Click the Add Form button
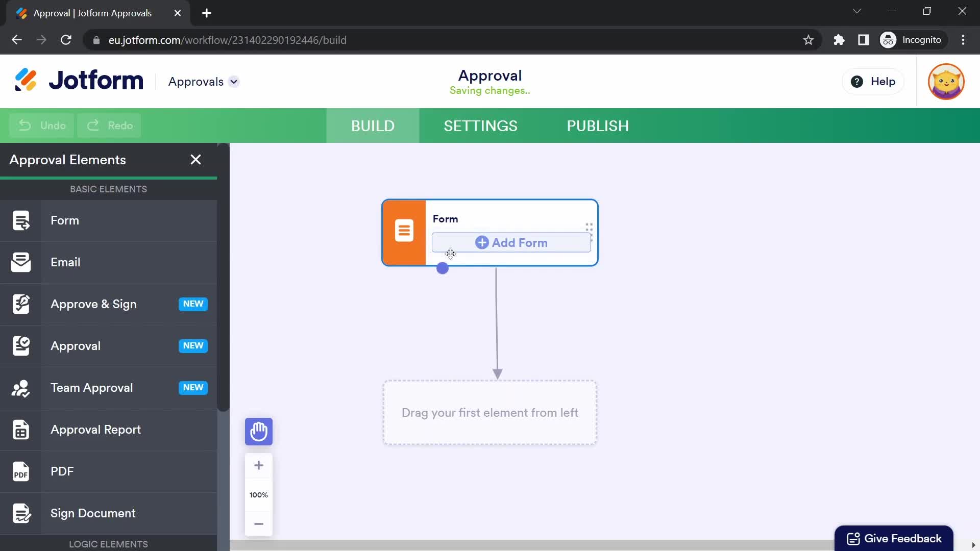980x551 pixels. [511, 242]
